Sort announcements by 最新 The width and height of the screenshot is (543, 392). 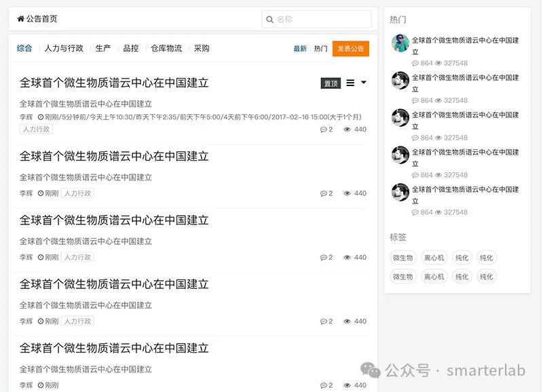coord(300,48)
